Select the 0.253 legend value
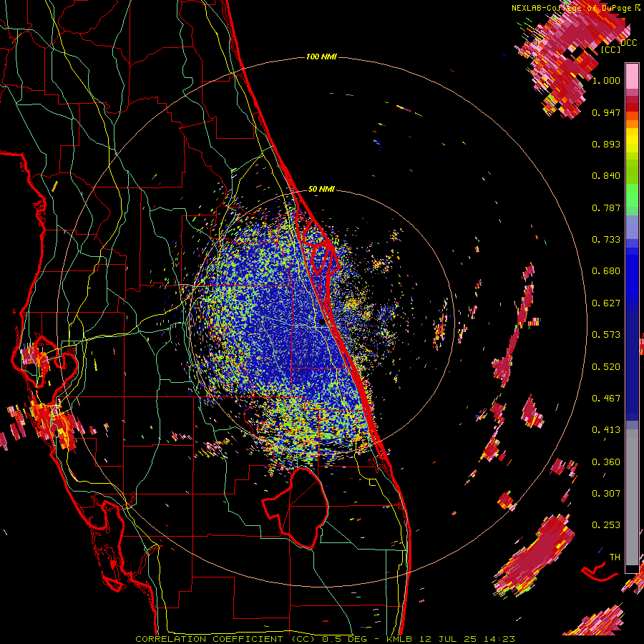644x644 pixels. pyautogui.click(x=606, y=525)
